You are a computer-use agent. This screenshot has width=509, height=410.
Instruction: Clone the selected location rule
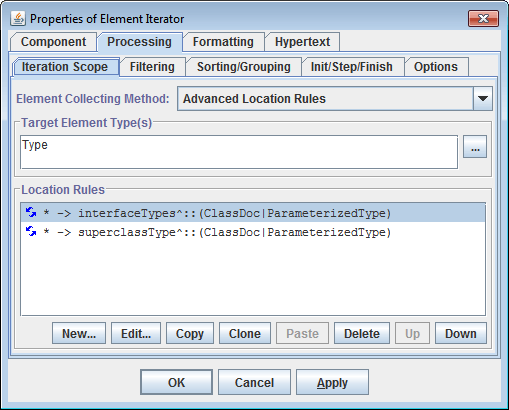click(x=245, y=333)
